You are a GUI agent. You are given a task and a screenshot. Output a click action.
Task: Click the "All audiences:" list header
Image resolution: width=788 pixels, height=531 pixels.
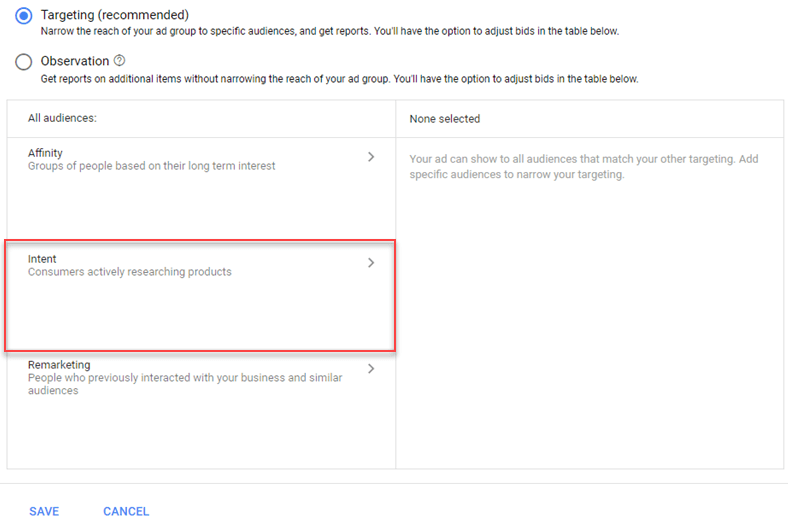(62, 118)
